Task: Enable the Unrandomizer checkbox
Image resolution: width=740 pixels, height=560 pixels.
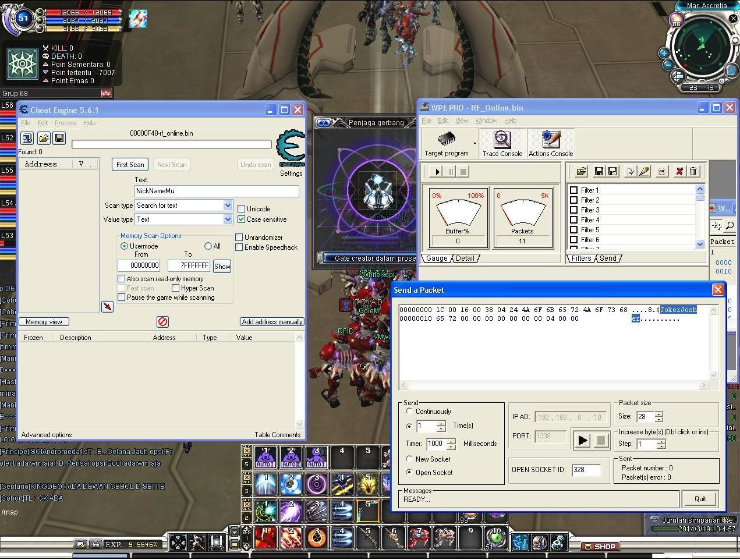Action: [239, 238]
